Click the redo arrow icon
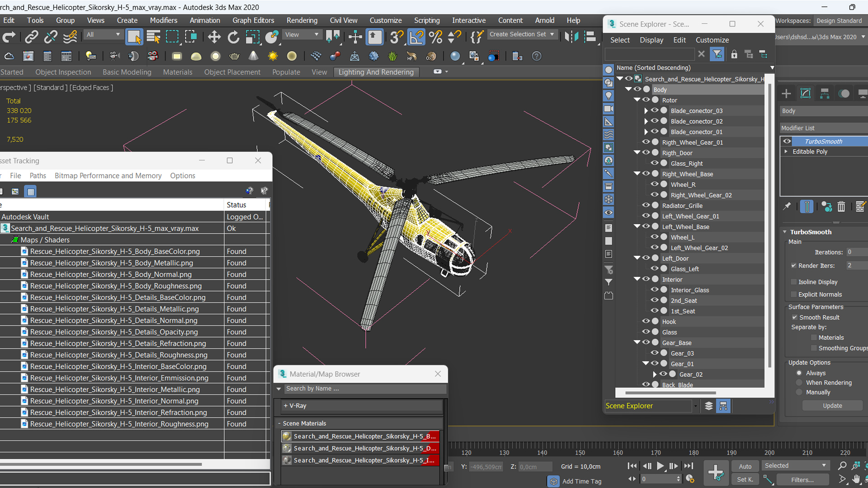 click(x=9, y=37)
